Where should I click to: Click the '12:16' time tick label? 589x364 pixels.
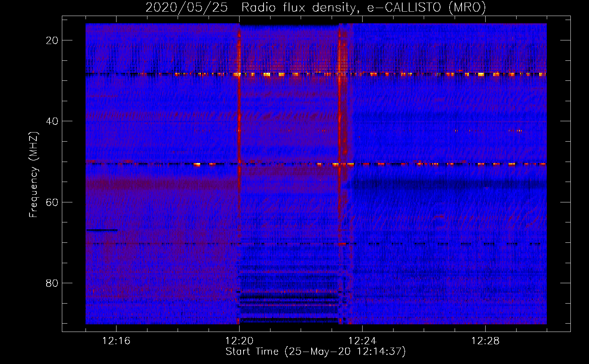pos(116,341)
